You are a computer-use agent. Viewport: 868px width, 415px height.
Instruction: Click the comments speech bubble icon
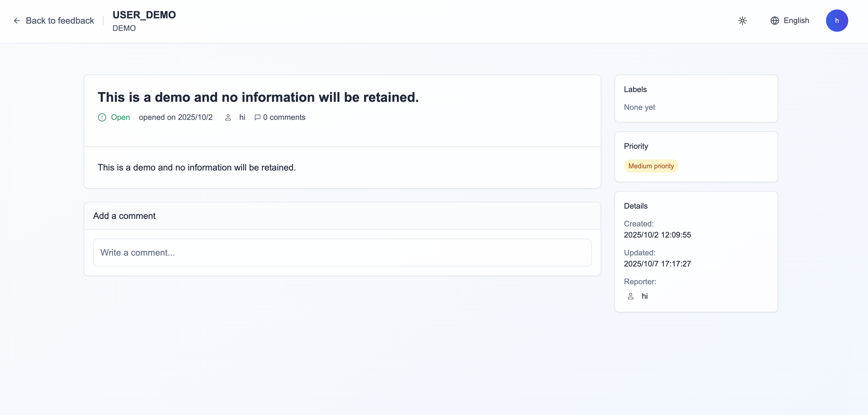(257, 117)
